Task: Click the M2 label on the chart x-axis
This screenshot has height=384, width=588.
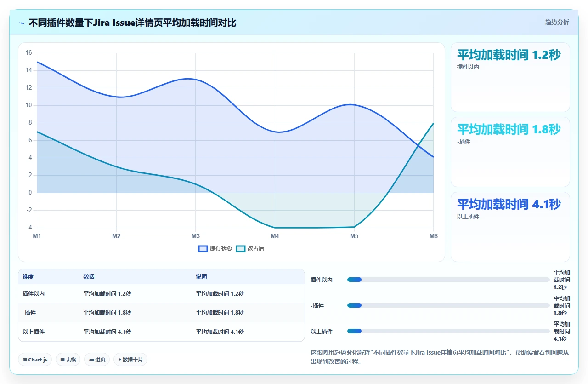Action: pos(116,236)
